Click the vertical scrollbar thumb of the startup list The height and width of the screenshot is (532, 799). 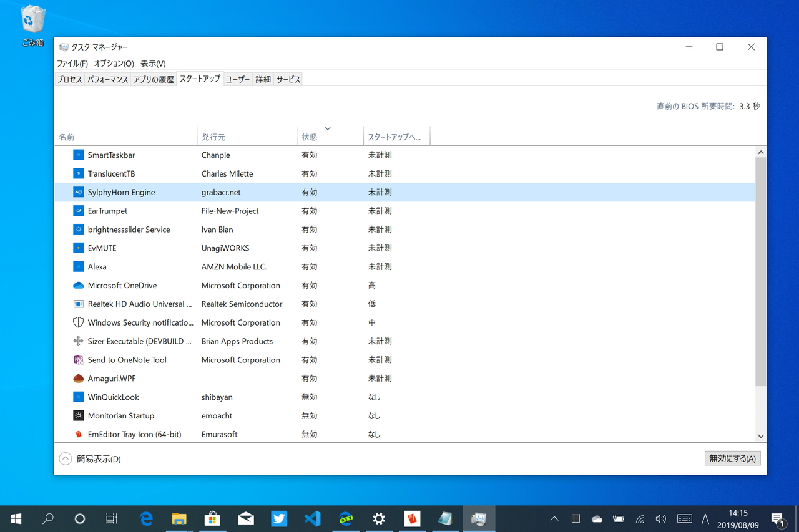(761, 271)
